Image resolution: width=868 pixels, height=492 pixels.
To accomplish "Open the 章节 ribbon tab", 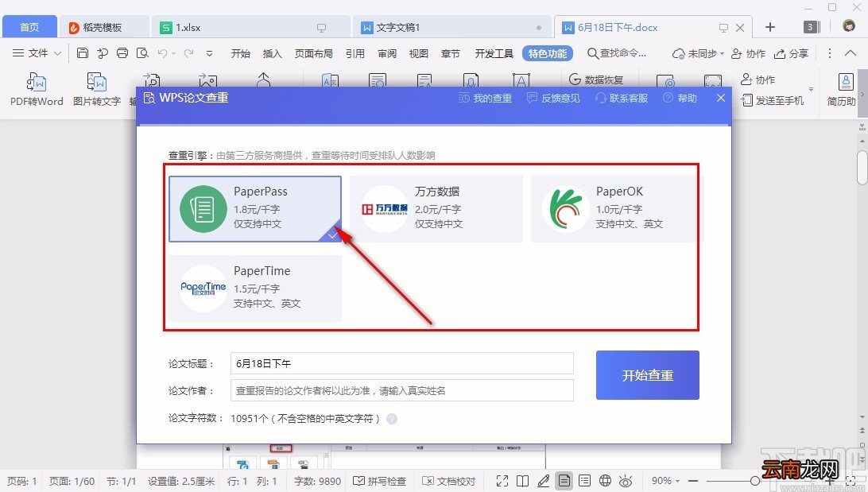I will (451, 53).
